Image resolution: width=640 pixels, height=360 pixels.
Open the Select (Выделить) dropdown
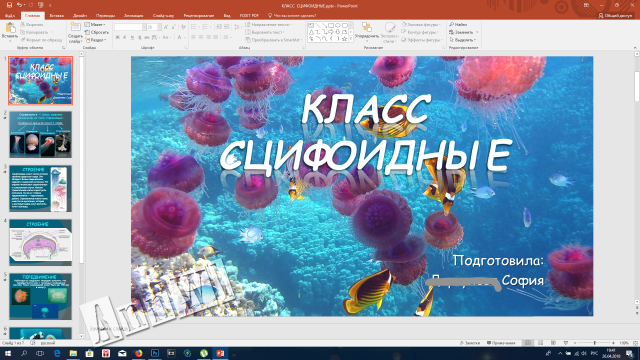[x=462, y=40]
